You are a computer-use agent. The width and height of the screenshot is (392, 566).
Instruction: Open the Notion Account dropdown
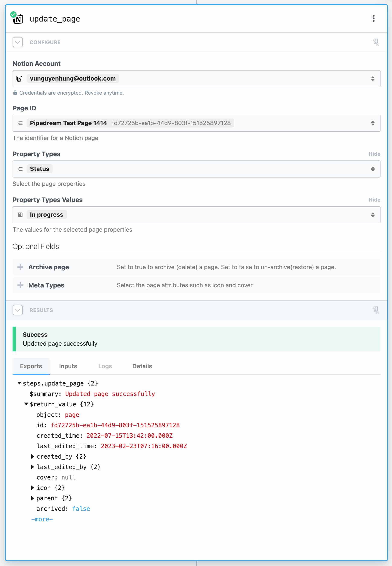coord(196,79)
